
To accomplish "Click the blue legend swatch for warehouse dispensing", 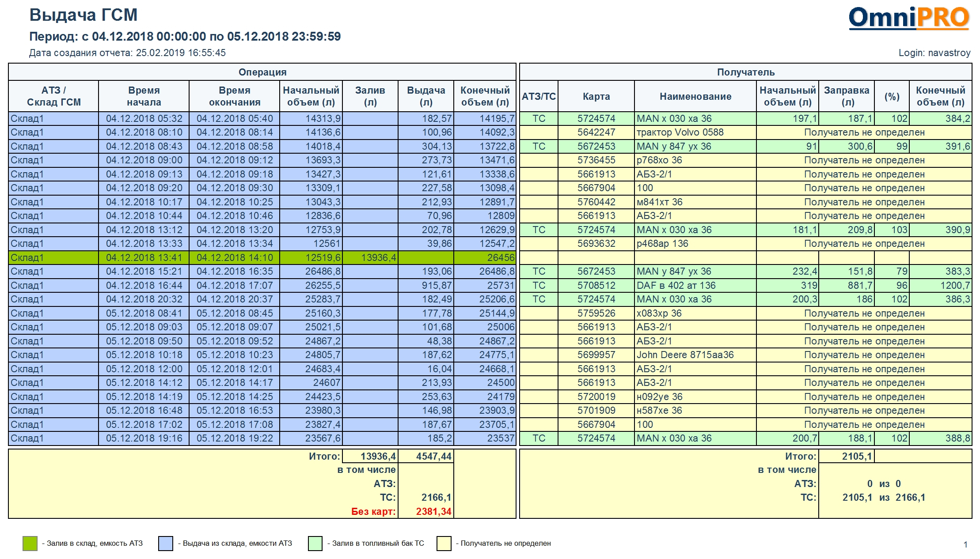I will [166, 544].
